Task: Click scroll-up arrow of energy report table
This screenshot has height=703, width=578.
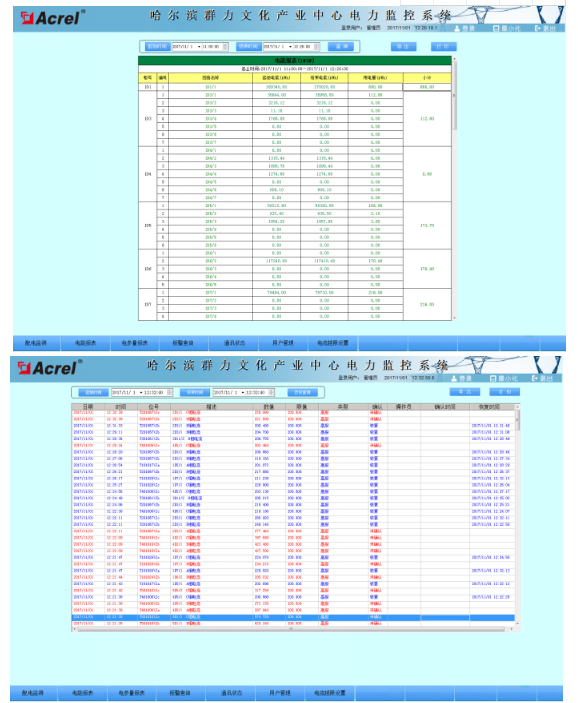Action: [x=454, y=59]
